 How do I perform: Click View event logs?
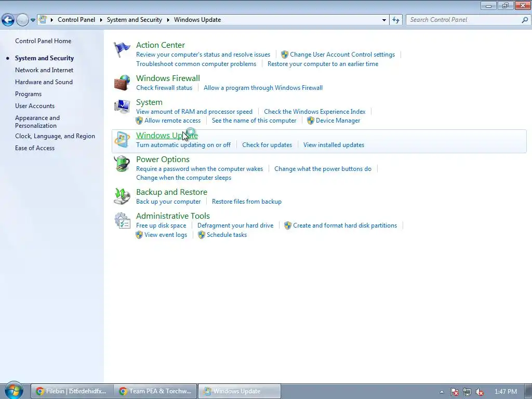[166, 235]
